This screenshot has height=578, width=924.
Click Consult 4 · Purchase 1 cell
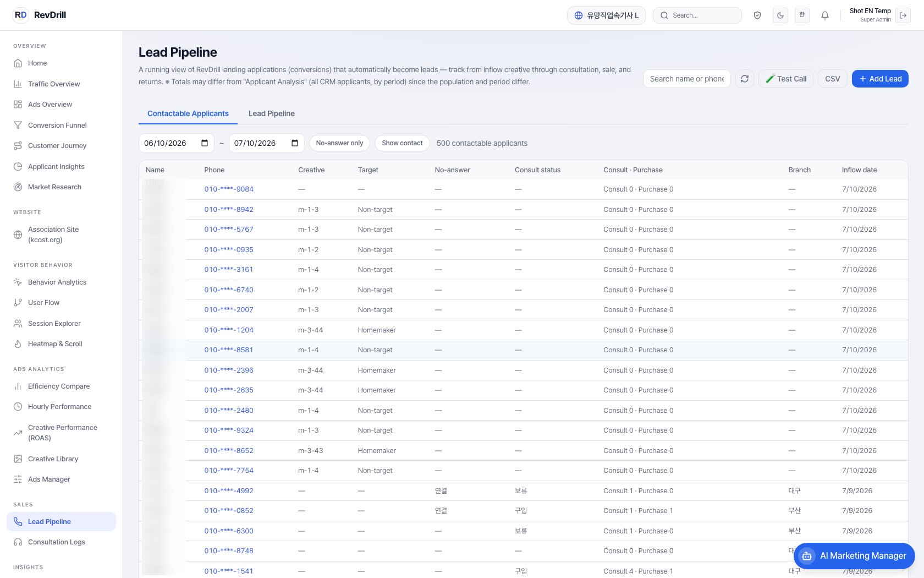tap(638, 571)
